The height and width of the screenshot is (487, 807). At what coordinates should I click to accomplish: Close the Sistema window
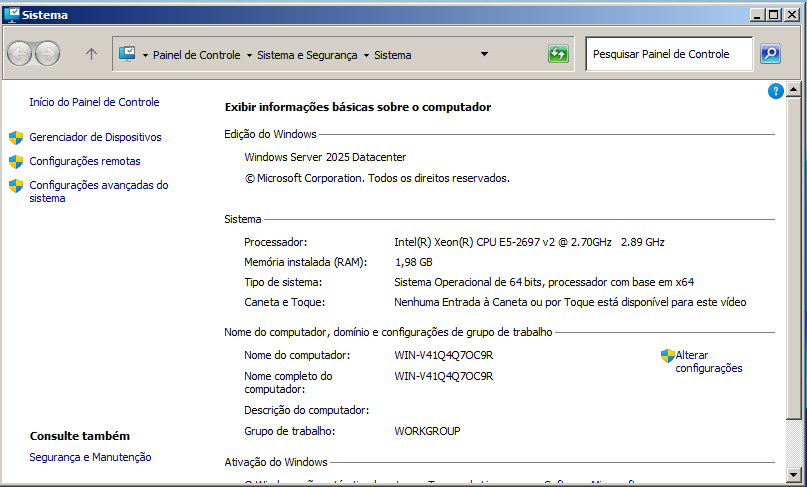pyautogui.click(x=792, y=15)
